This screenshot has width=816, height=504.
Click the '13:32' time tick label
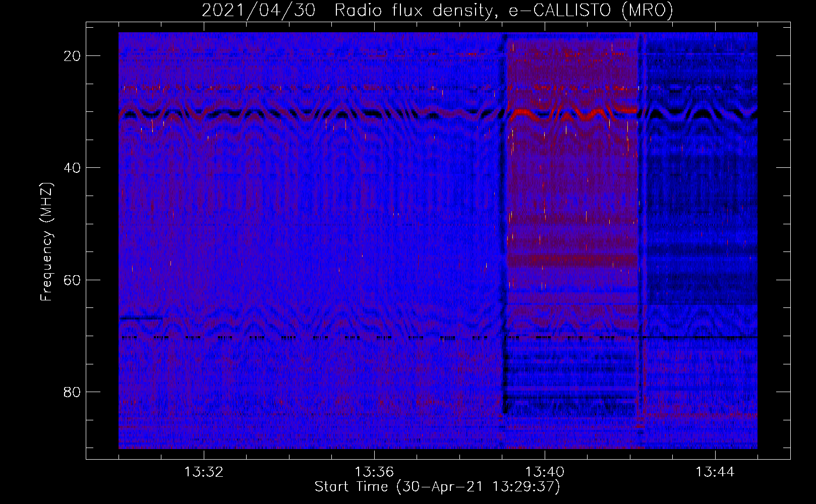click(x=204, y=472)
